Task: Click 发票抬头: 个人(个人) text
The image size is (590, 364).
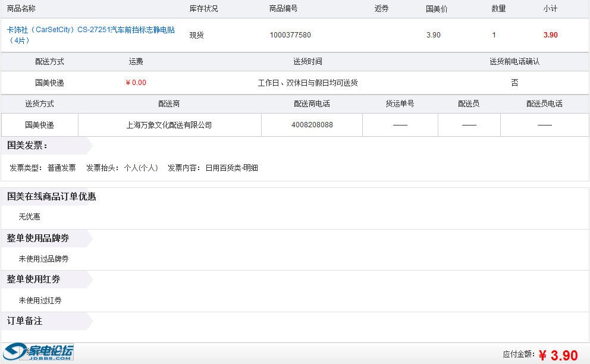Action: click(x=122, y=168)
